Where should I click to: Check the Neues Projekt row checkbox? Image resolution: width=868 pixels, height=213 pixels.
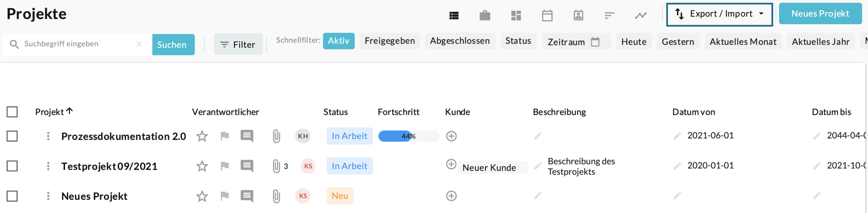click(12, 196)
